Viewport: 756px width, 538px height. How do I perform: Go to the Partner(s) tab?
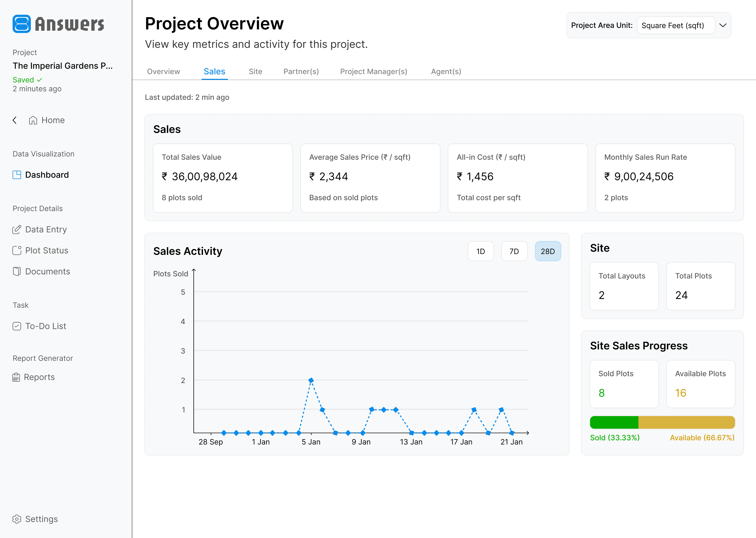coord(301,71)
